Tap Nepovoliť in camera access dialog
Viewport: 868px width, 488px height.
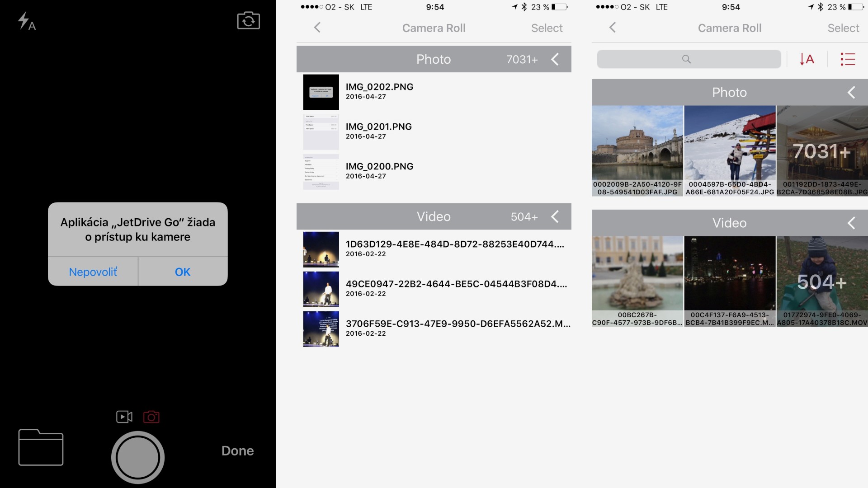(x=93, y=272)
